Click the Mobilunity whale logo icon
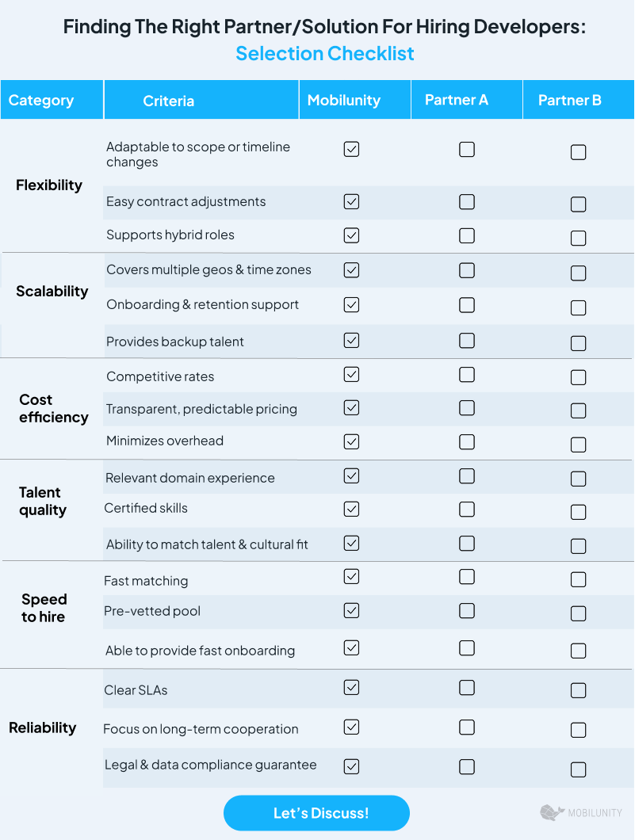The height and width of the screenshot is (840, 635). [552, 812]
